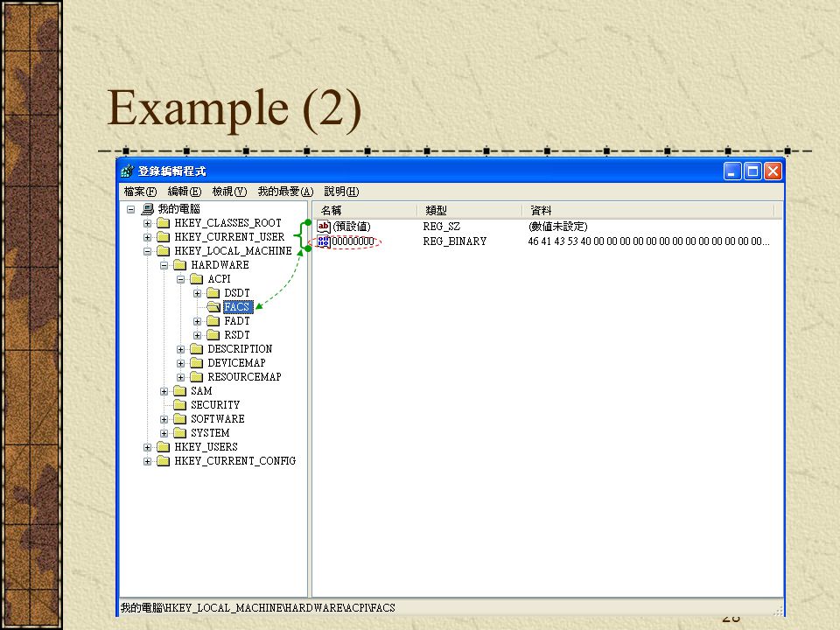This screenshot has height=630, width=840.
Task: Expand the HKEY_CURRENT_USER node
Action: click(x=147, y=237)
